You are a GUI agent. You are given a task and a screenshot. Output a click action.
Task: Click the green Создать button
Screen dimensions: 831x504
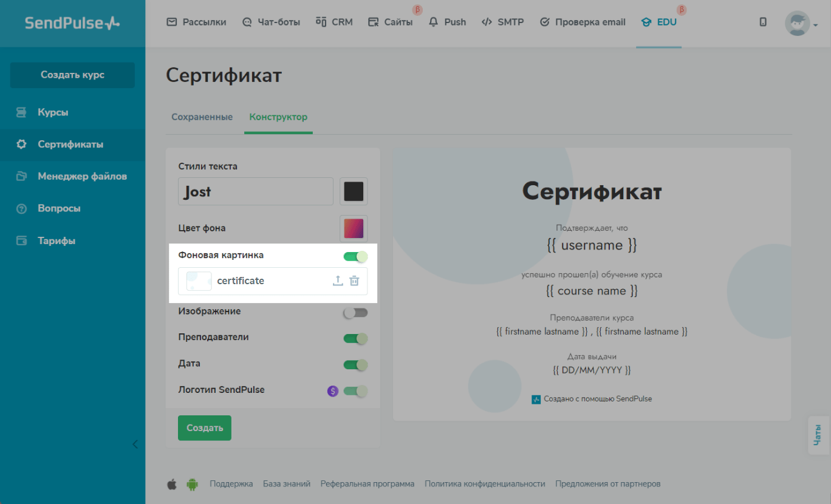click(x=205, y=428)
